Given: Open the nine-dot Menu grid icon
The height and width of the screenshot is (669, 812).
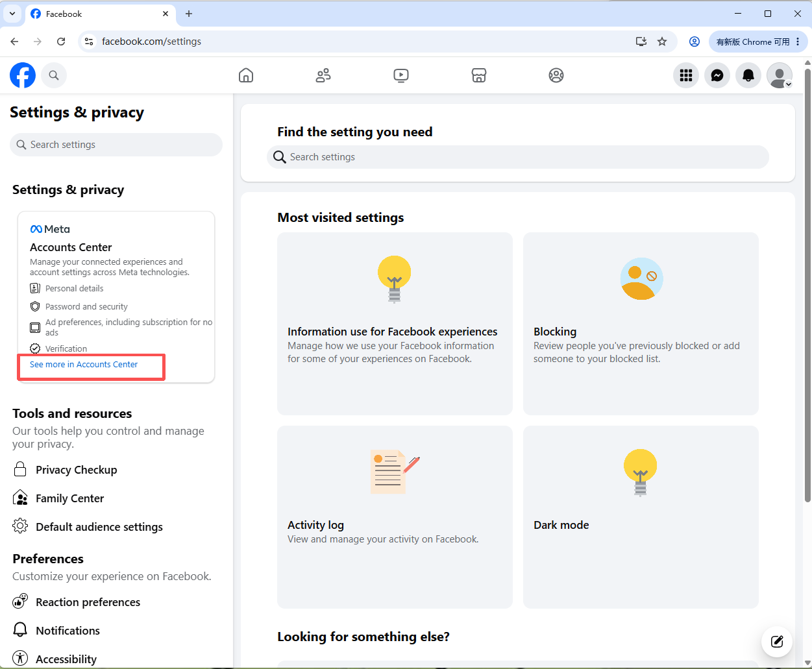Looking at the screenshot, I should coord(686,75).
